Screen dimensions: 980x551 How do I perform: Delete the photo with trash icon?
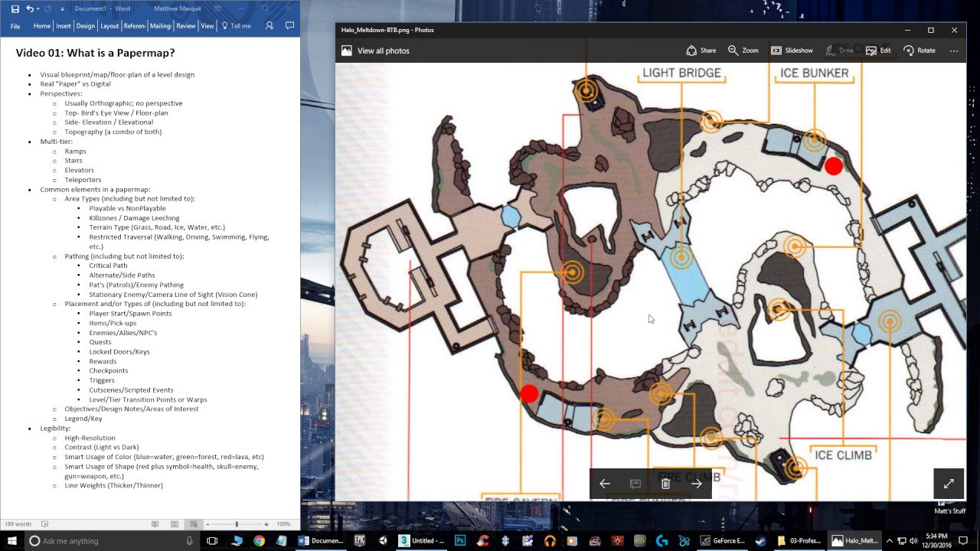pos(665,484)
